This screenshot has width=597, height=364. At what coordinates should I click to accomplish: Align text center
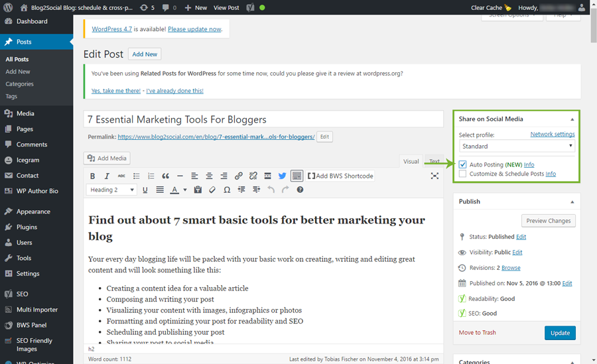(x=209, y=176)
